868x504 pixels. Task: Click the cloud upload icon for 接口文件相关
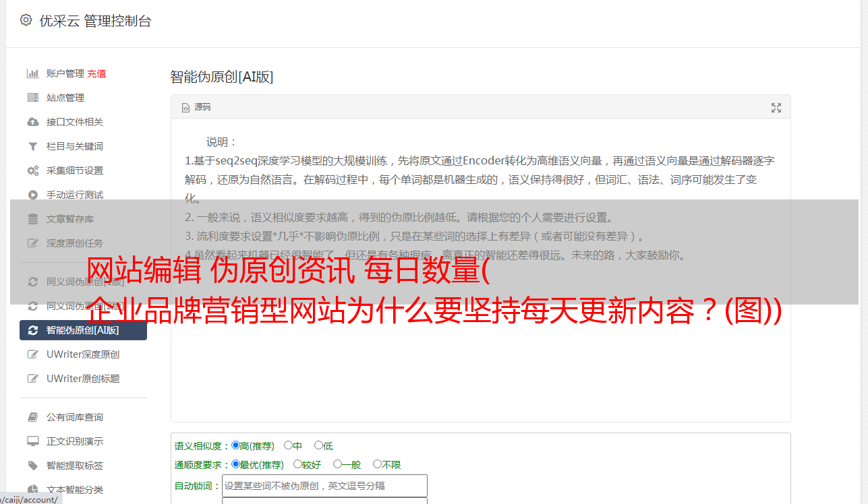click(x=32, y=122)
